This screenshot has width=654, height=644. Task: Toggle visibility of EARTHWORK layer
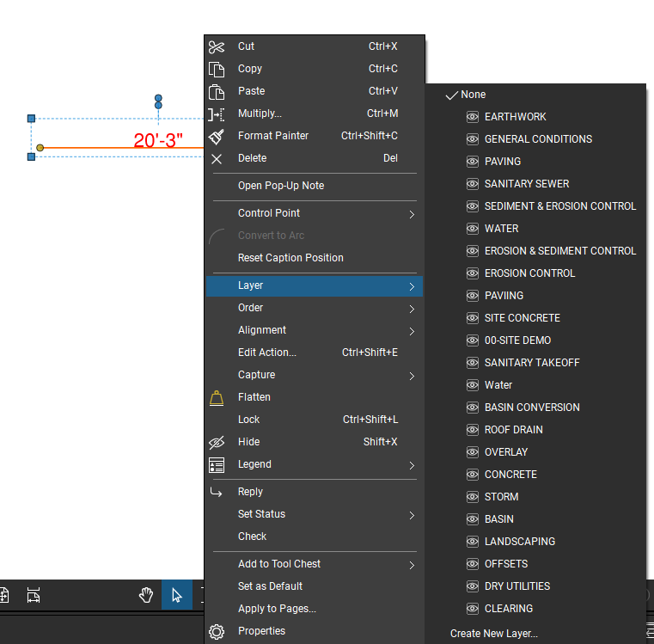click(472, 117)
